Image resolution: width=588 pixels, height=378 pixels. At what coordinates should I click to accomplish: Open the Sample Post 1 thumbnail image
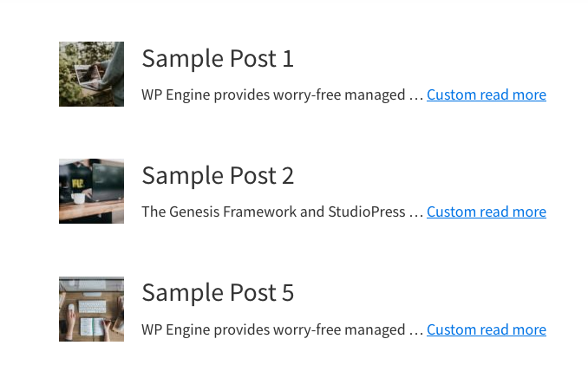point(91,74)
